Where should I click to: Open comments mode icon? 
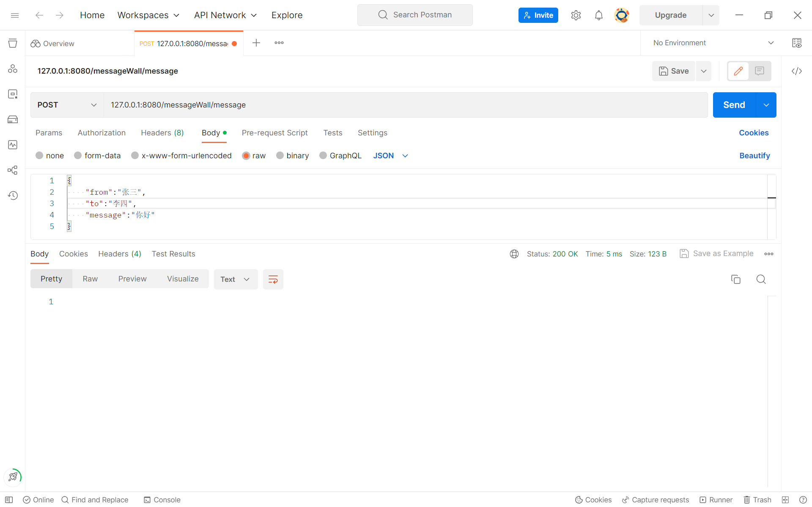(760, 71)
